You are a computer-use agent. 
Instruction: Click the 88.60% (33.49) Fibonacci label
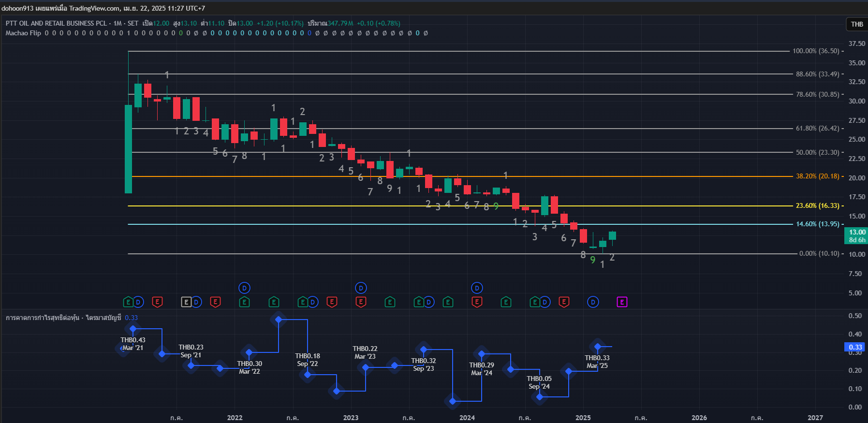[818, 74]
